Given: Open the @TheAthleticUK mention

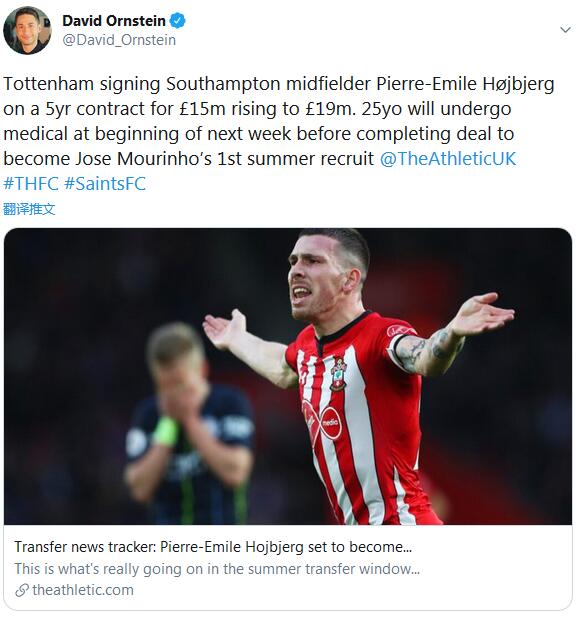Looking at the screenshot, I should (x=448, y=158).
